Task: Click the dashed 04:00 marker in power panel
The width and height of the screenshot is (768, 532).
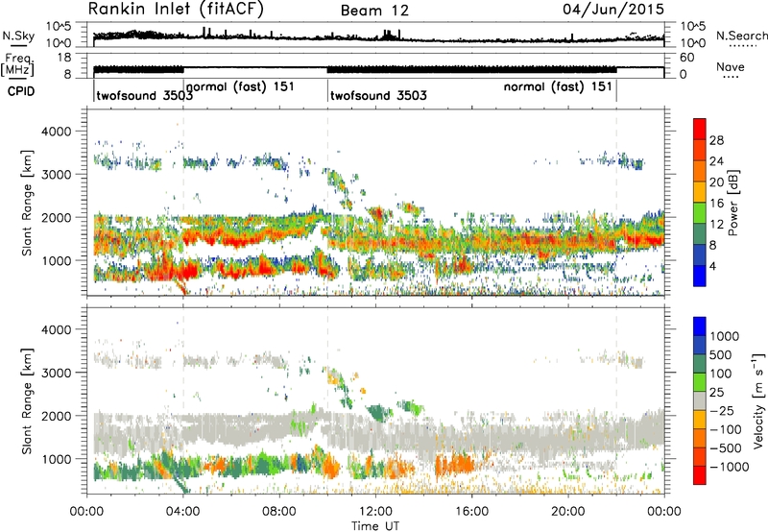Action: 183,203
